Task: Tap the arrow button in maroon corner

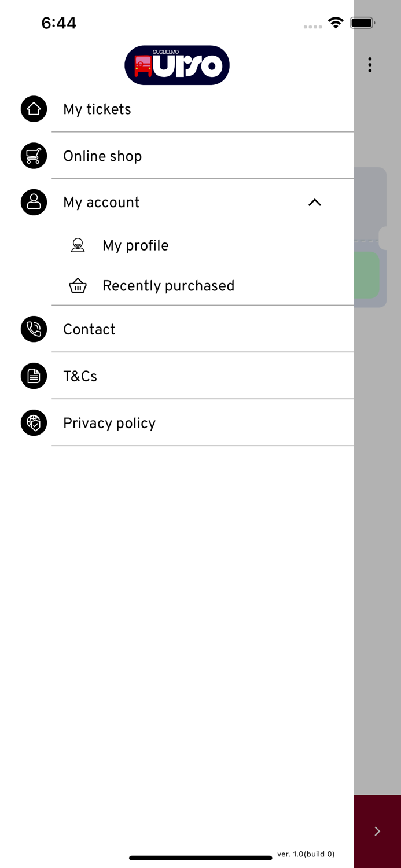Action: (377, 831)
